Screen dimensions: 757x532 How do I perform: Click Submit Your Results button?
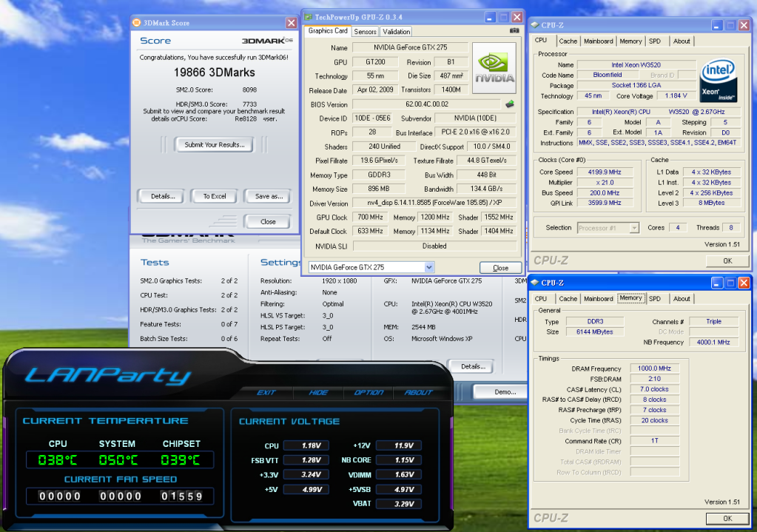[215, 144]
